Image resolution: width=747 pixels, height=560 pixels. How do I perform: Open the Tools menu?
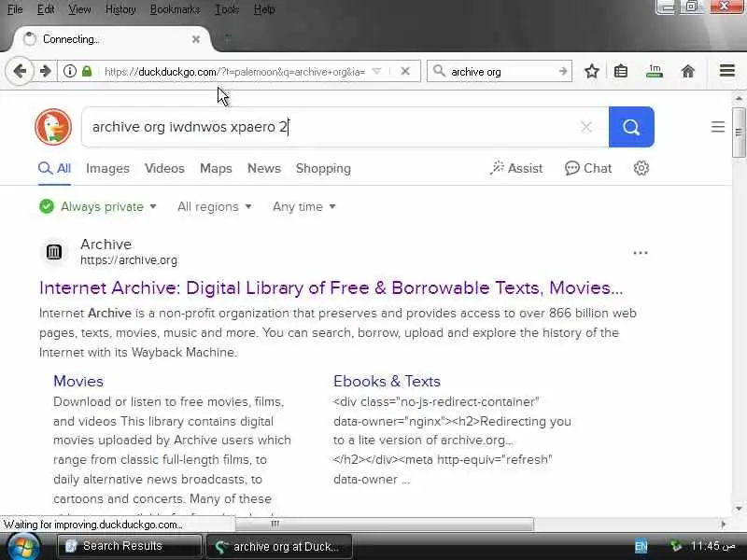pyautogui.click(x=227, y=9)
